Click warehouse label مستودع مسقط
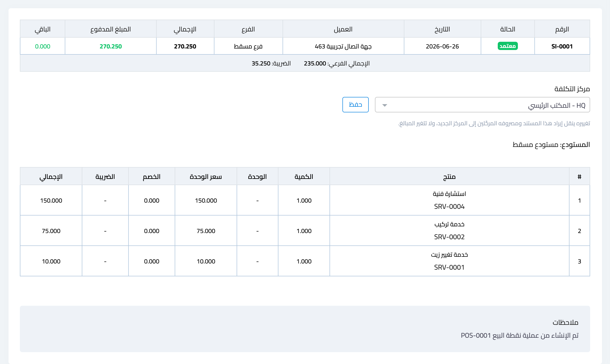This screenshot has height=364, width=610. (x=535, y=145)
